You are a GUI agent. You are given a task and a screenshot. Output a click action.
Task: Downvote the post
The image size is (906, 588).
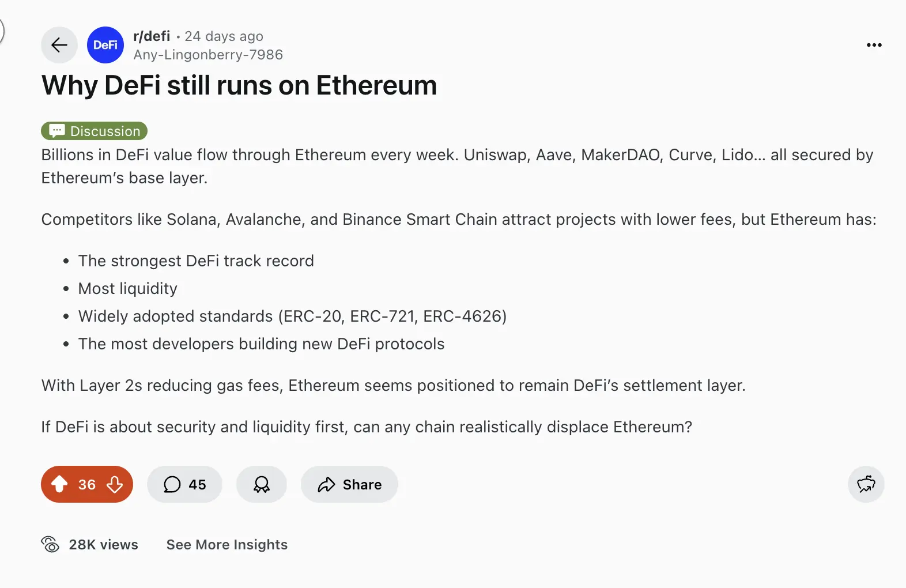115,484
